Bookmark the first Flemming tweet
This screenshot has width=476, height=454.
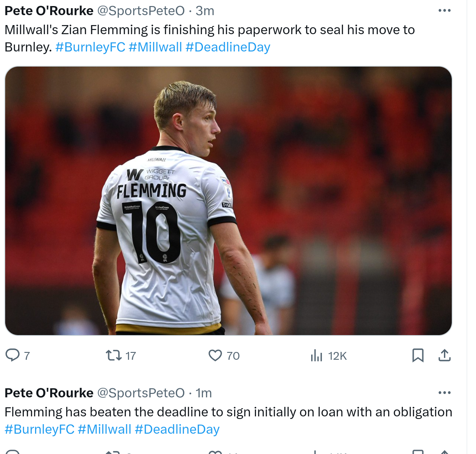418,355
